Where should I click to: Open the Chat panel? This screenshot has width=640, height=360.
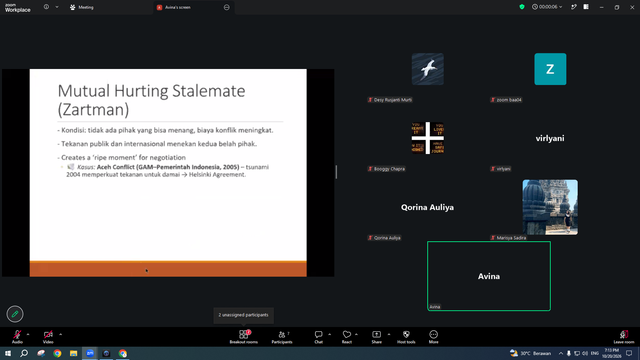pyautogui.click(x=318, y=336)
